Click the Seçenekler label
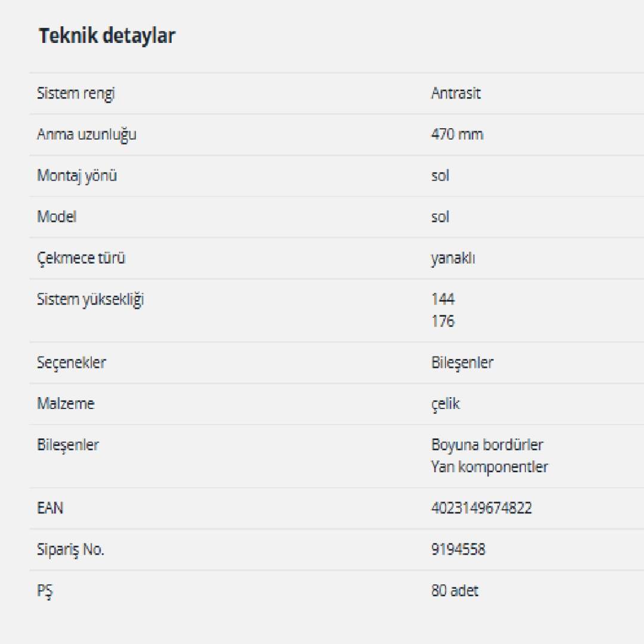 tap(72, 363)
